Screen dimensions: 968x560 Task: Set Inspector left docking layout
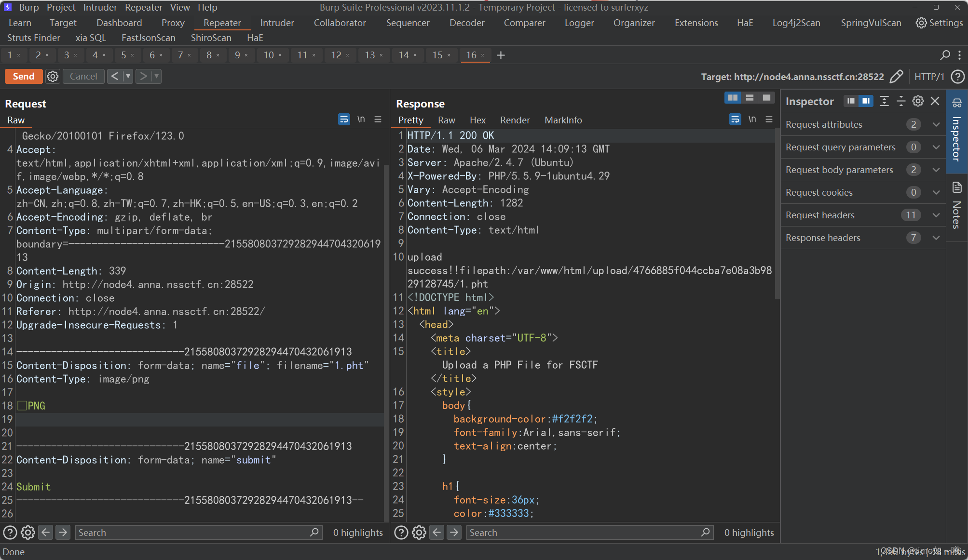click(x=851, y=101)
